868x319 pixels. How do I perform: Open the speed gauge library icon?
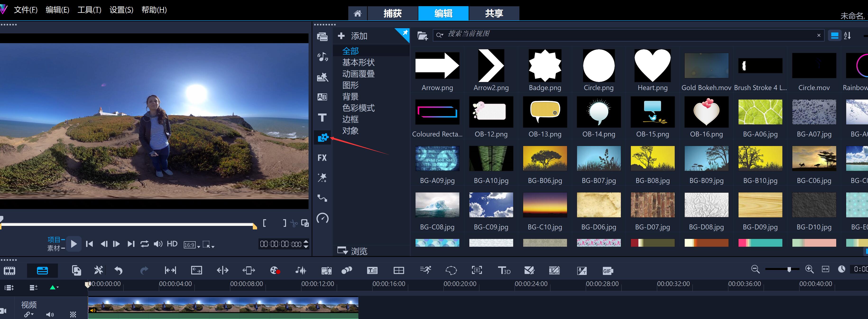pos(323,218)
